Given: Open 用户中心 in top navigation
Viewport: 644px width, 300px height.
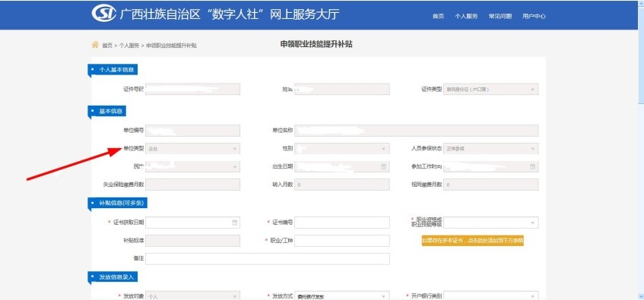Looking at the screenshot, I should (534, 17).
